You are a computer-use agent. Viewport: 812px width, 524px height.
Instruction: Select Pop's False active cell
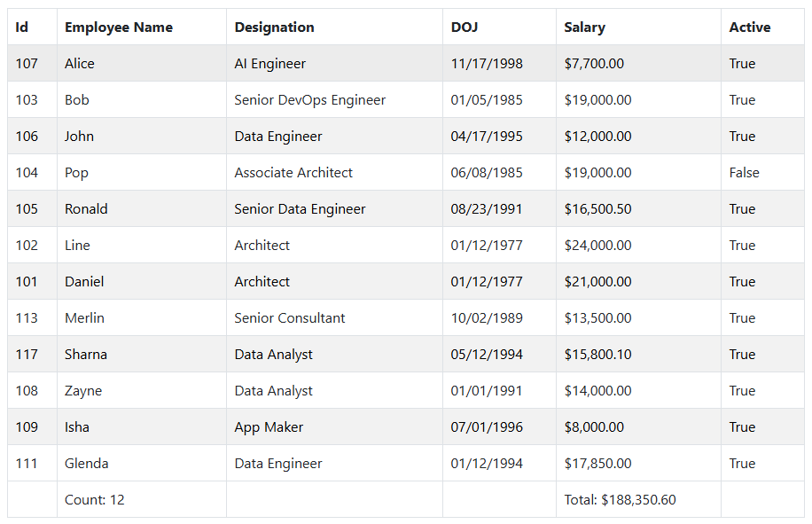pos(744,173)
